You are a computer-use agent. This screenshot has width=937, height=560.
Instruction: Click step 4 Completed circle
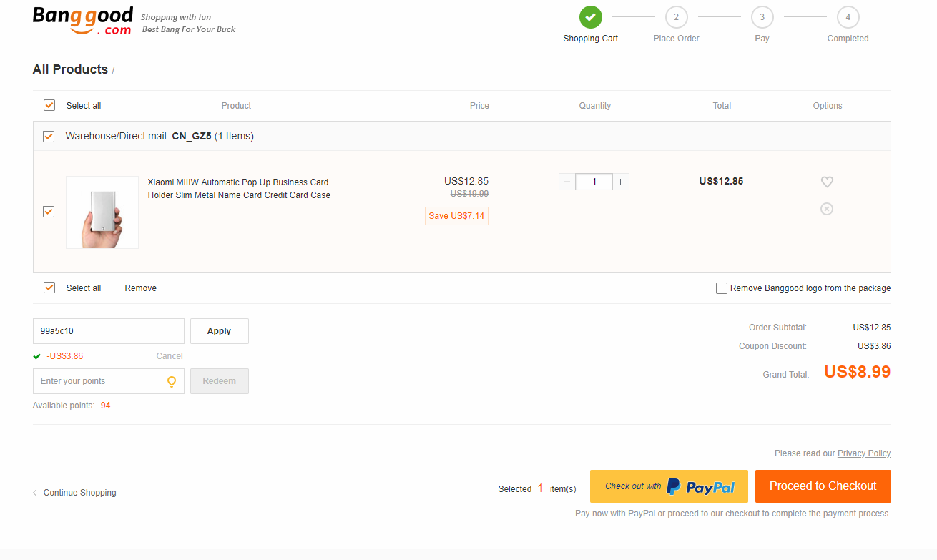click(848, 17)
